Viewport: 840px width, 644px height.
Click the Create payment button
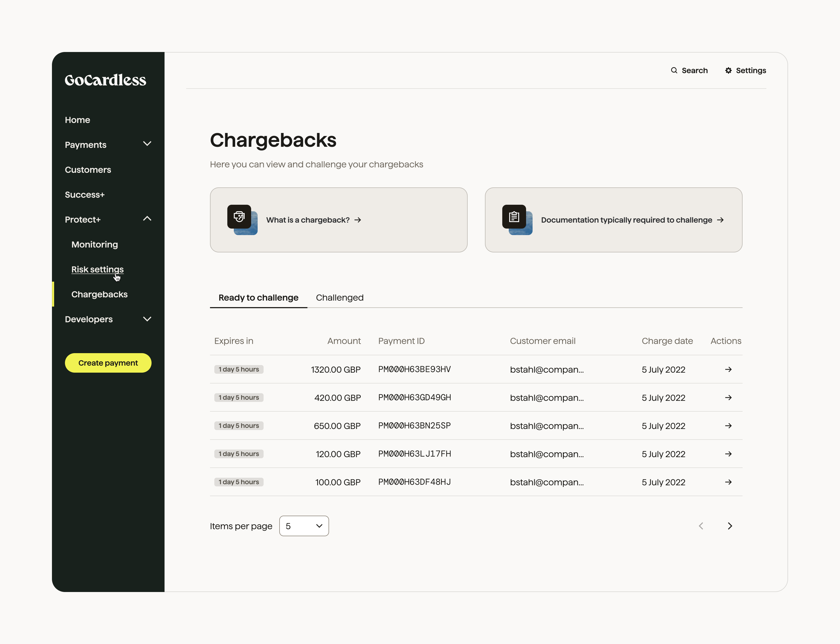pos(108,363)
